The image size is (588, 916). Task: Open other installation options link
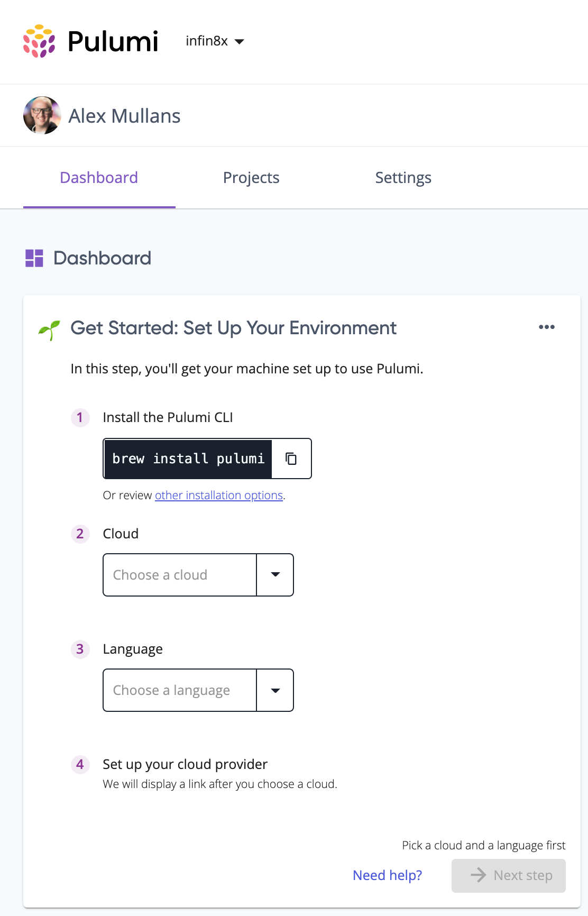(219, 495)
